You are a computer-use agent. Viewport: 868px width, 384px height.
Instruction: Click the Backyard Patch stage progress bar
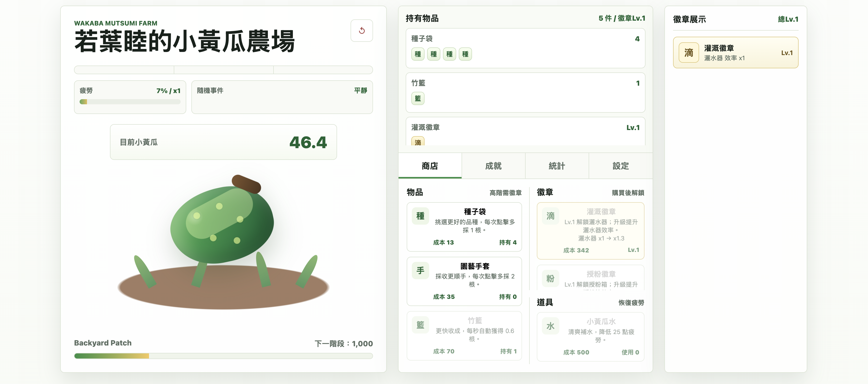tap(224, 356)
